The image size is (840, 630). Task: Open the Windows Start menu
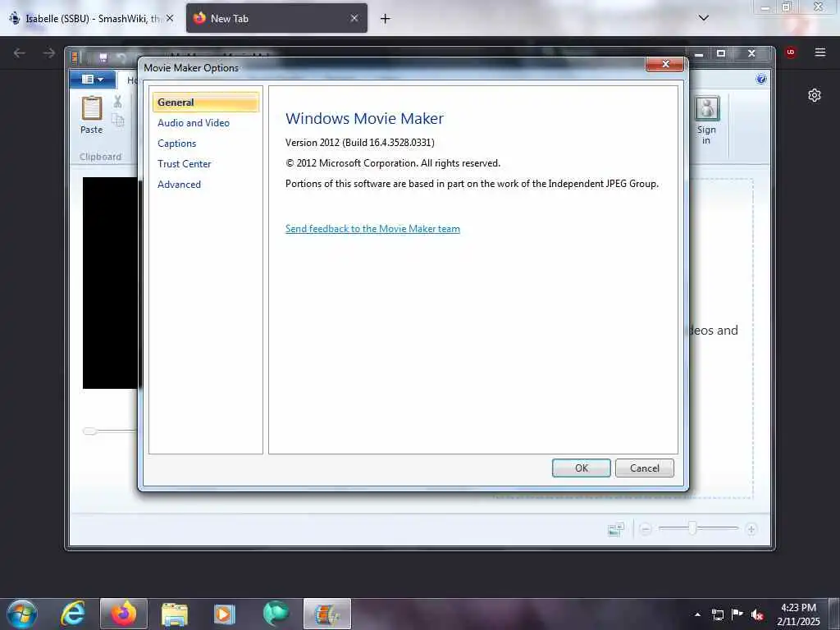point(22,614)
